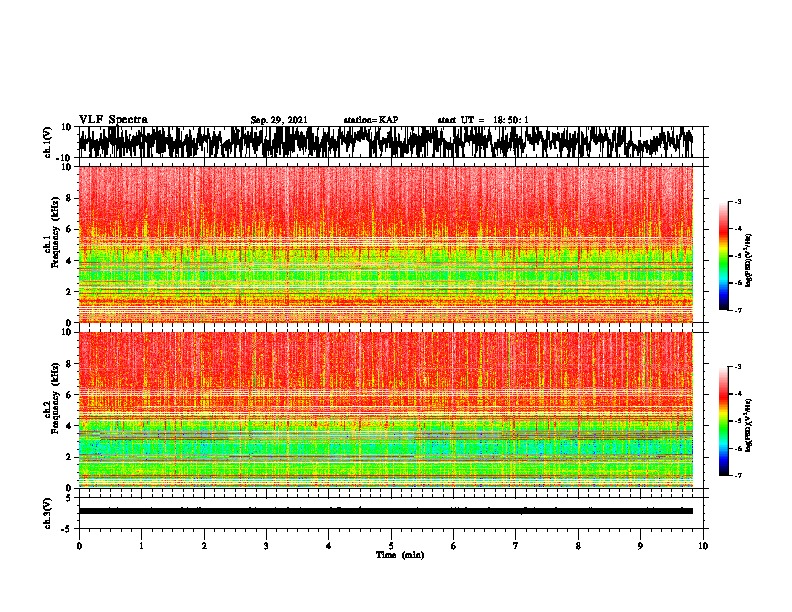The image size is (792, 612).
Task: Click inside the ch.2 frequency spectrogram plot
Action: pyautogui.click(x=386, y=410)
